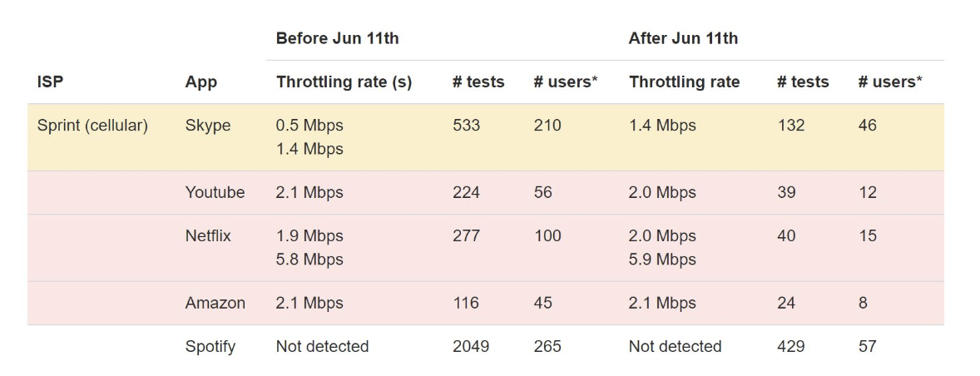Select first 'Not detected' cell for Spotify
This screenshot has width=980, height=376.
click(x=323, y=346)
